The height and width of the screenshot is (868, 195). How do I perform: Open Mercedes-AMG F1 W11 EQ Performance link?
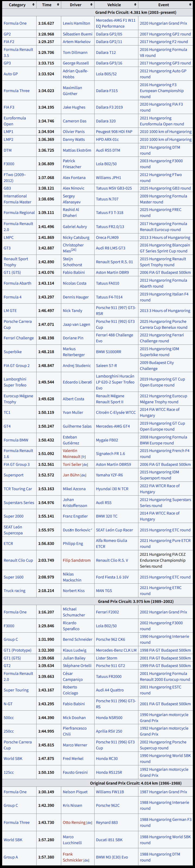click(116, 23)
